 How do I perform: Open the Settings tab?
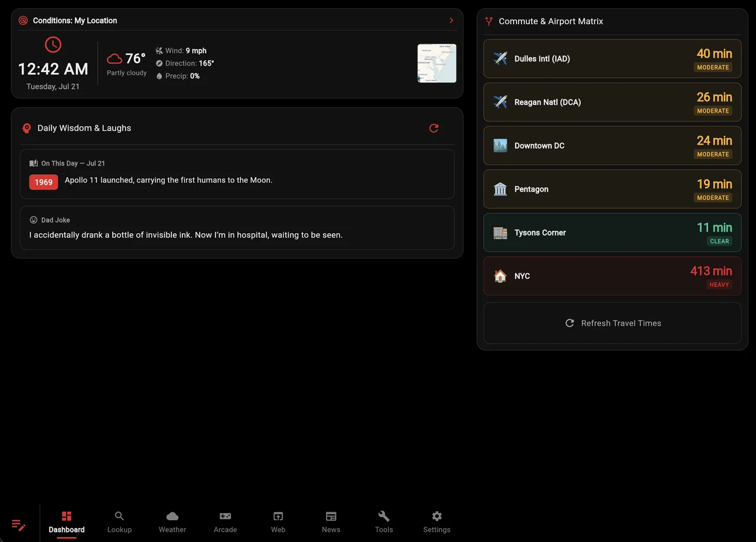(x=436, y=522)
